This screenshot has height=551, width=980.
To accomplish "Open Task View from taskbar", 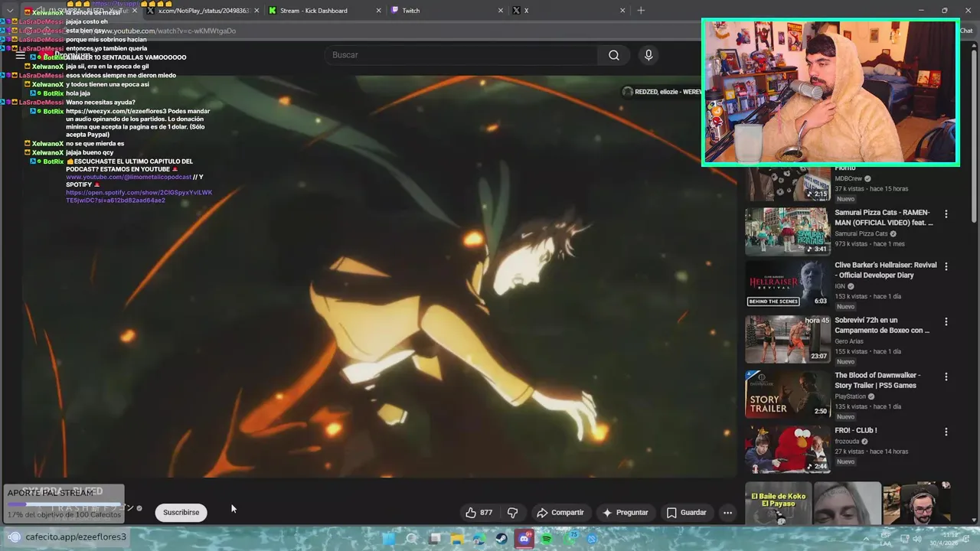I will 435,539.
